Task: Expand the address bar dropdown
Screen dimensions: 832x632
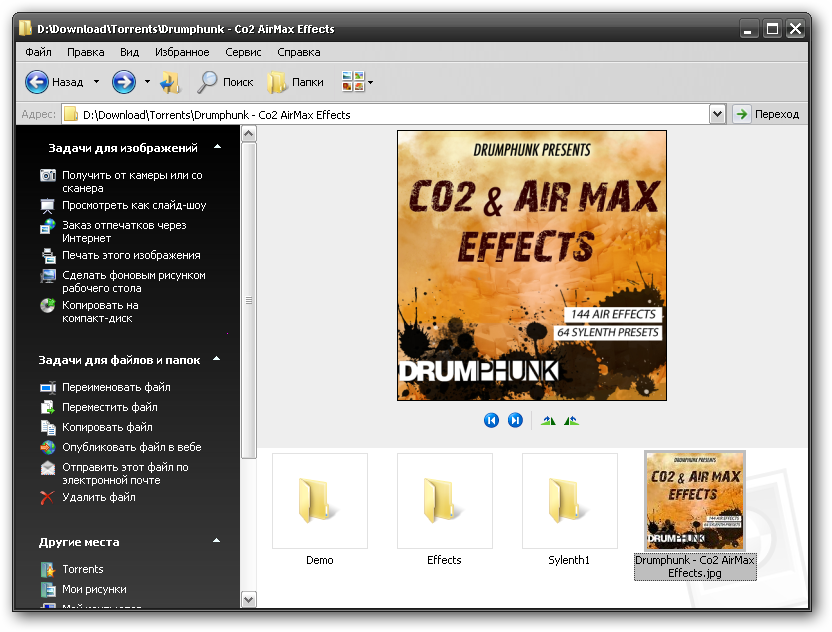Action: point(717,114)
